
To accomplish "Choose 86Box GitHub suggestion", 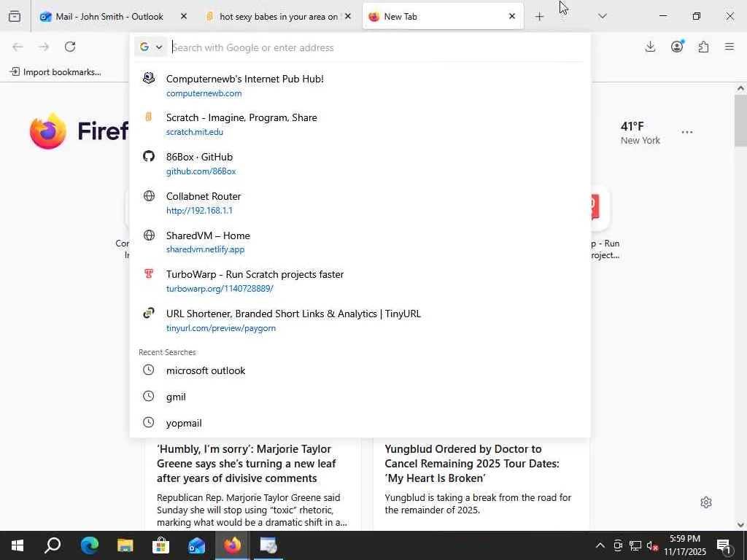I will (x=360, y=163).
